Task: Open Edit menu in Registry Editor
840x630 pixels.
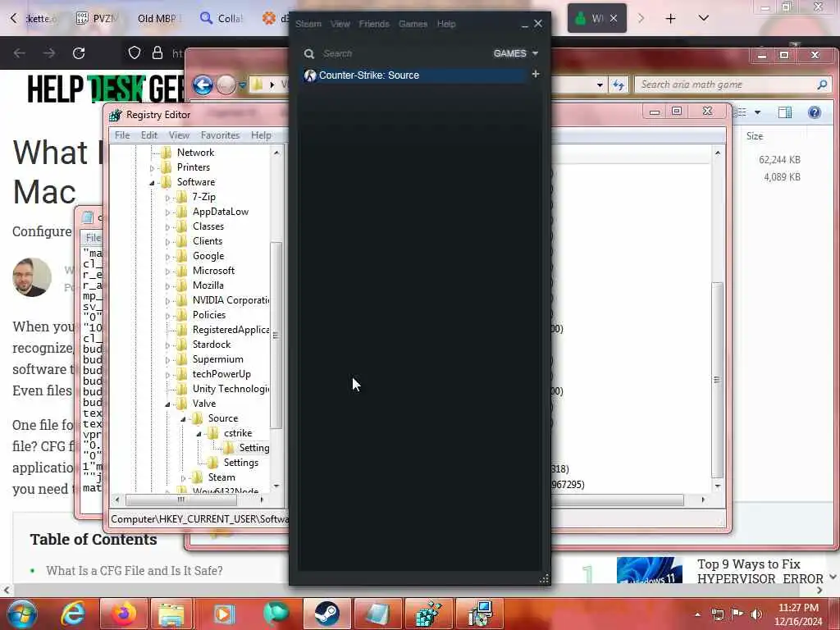Action: [149, 135]
